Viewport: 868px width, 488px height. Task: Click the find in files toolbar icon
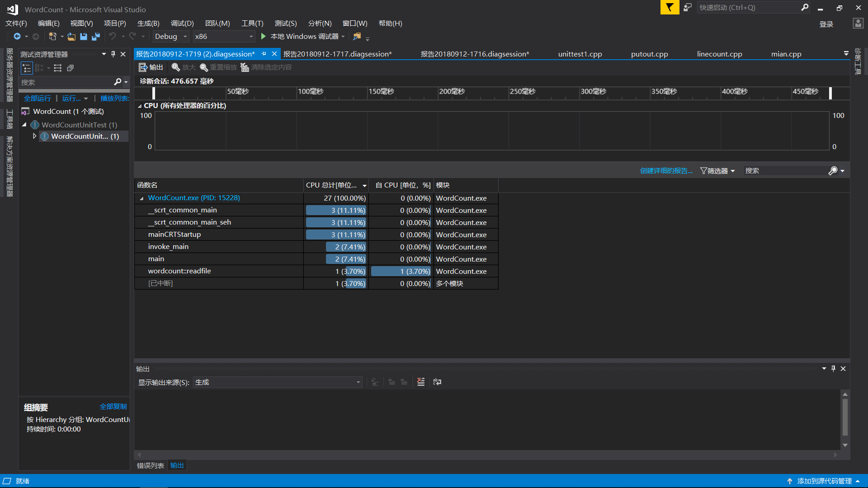click(x=357, y=37)
